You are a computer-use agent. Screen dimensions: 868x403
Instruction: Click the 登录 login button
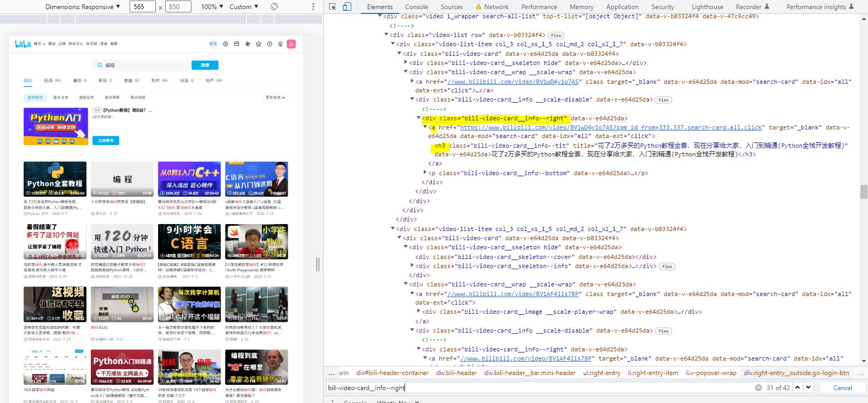(213, 44)
